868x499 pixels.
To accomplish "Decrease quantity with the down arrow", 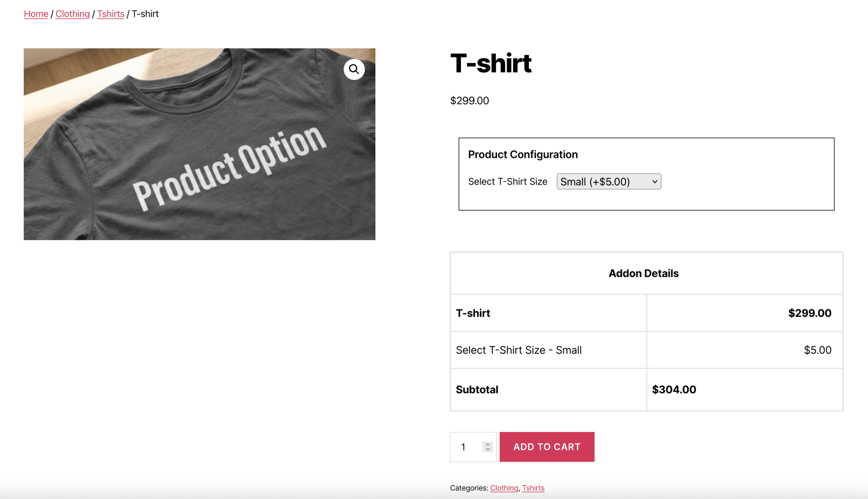I will [x=488, y=449].
